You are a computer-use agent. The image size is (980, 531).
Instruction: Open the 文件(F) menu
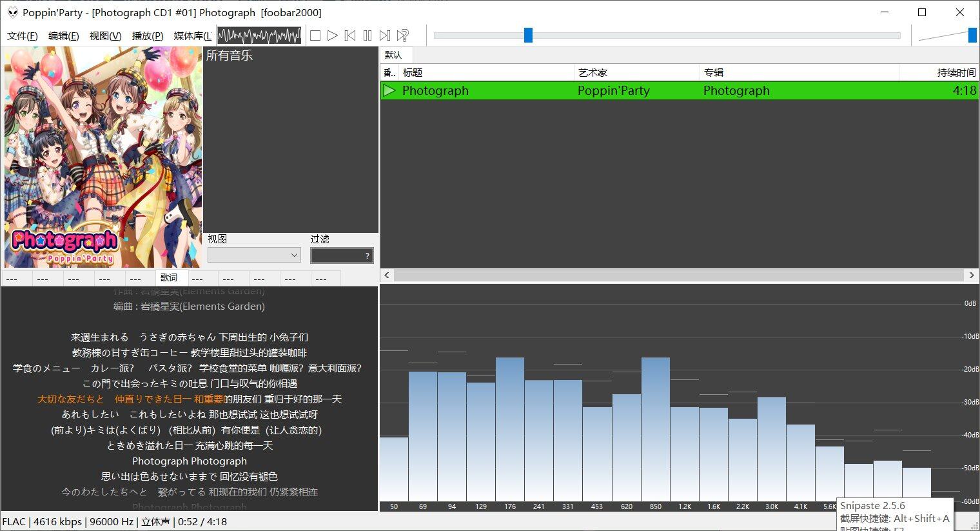23,36
